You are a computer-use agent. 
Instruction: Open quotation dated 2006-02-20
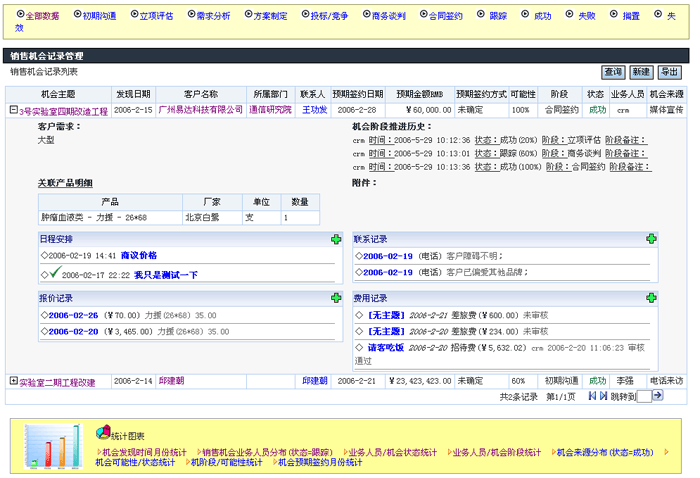point(73,332)
